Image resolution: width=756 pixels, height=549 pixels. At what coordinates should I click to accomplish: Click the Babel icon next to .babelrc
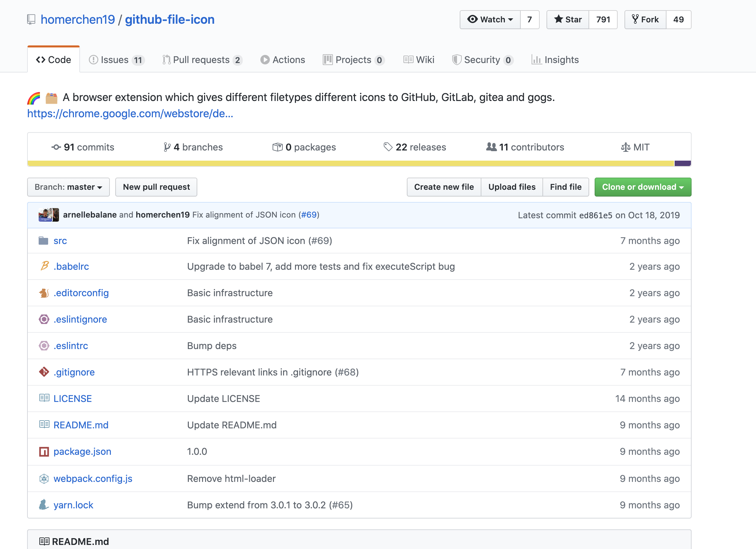[44, 266]
